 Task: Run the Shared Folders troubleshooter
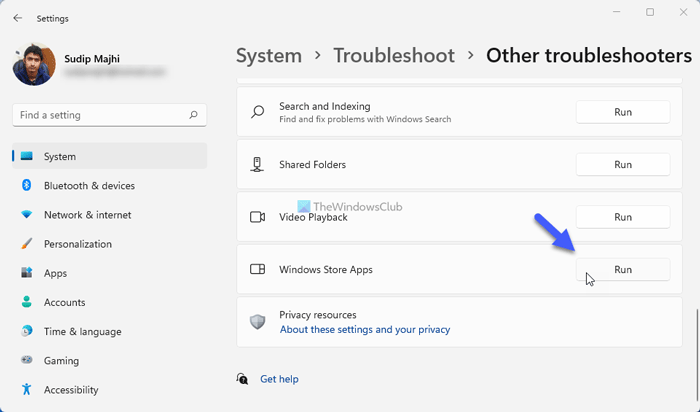[622, 165]
